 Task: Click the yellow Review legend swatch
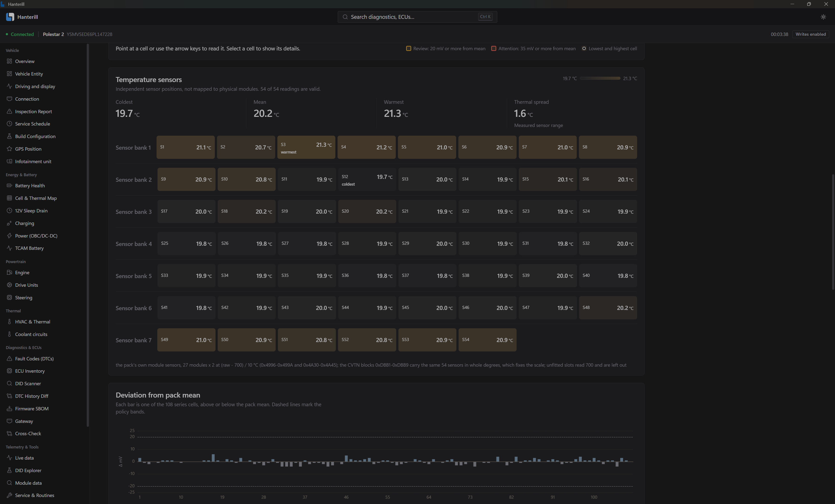coord(408,49)
